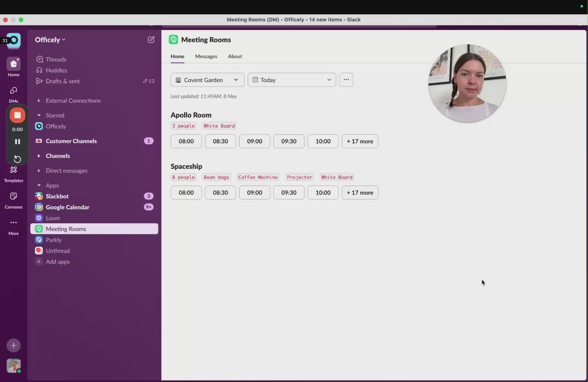This screenshot has height=382, width=588.
Task: Go to Home in the left rail
Action: 13,67
